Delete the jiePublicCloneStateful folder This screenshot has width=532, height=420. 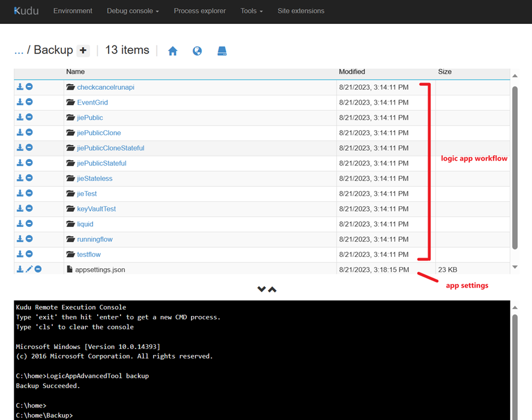(x=29, y=148)
